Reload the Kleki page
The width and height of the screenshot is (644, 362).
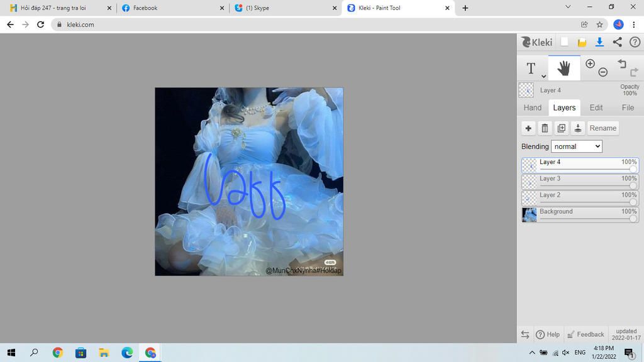click(x=40, y=25)
